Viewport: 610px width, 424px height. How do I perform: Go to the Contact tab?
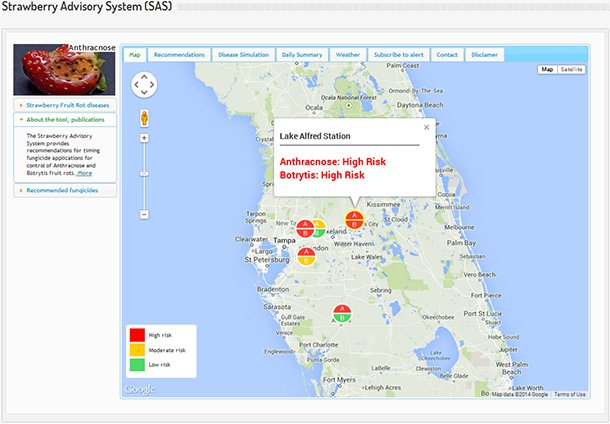447,55
